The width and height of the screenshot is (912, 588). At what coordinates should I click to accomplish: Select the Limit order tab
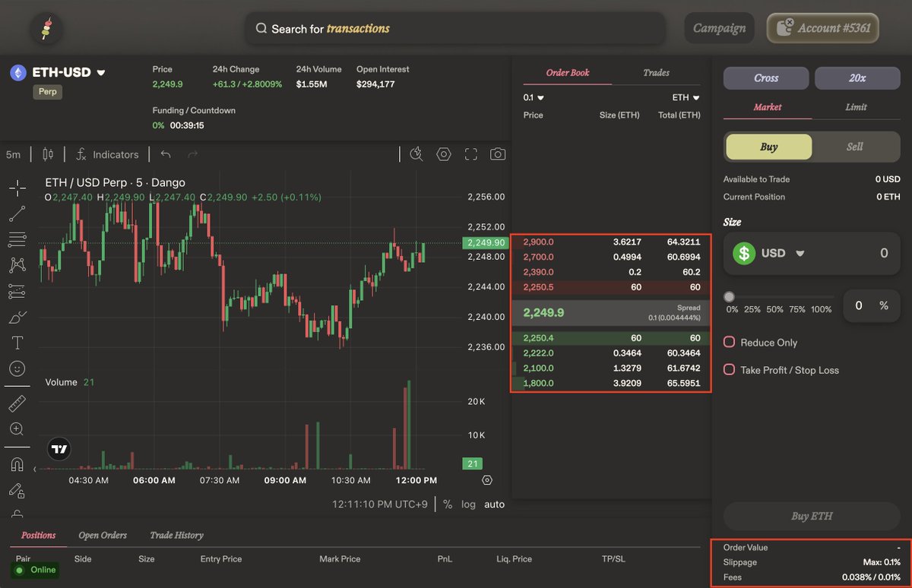(857, 107)
